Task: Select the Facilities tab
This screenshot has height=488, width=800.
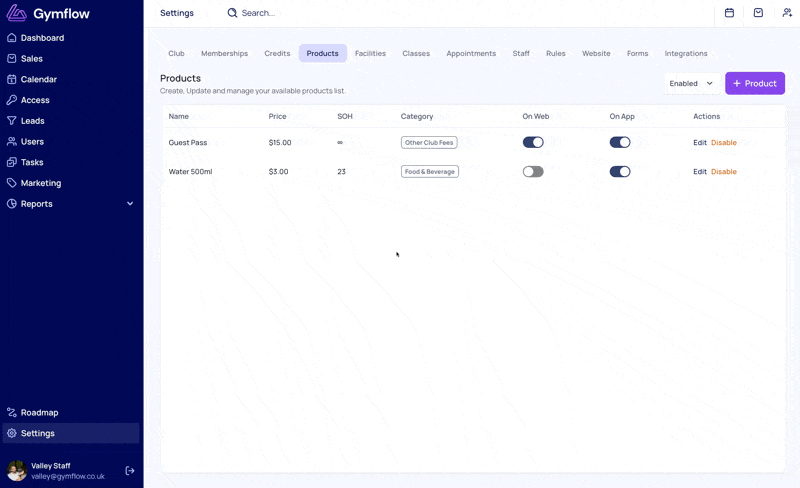Action: tap(370, 53)
